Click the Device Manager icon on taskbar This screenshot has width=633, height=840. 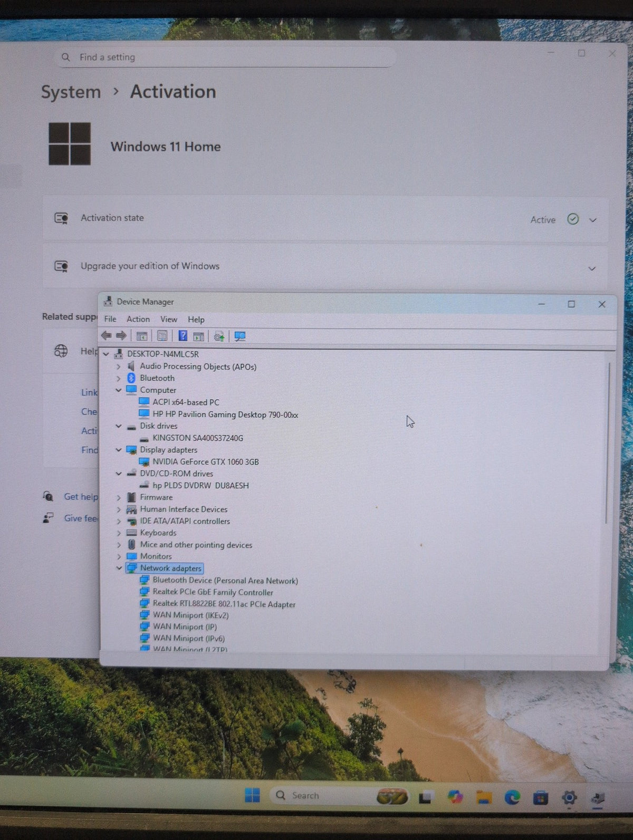point(597,798)
